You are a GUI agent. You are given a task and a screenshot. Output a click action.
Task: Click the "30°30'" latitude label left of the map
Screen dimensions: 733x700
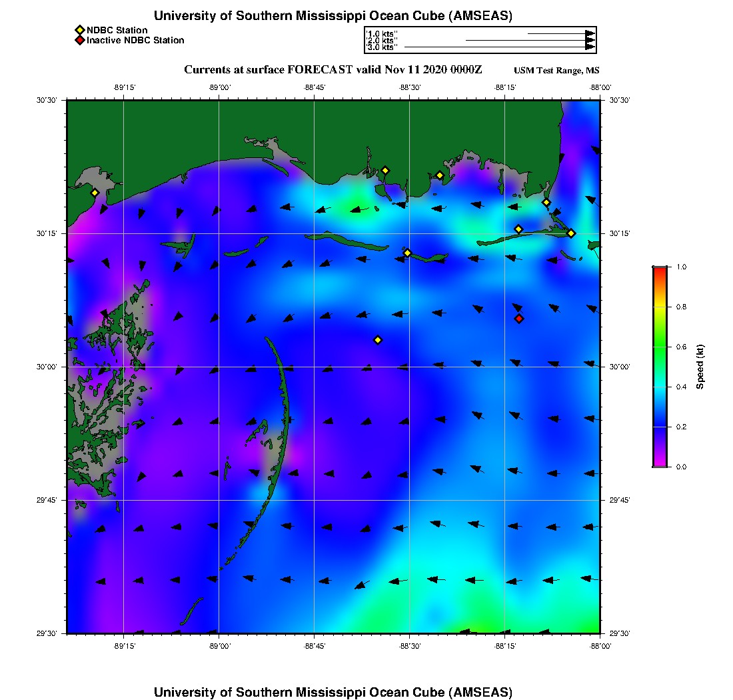click(x=47, y=100)
